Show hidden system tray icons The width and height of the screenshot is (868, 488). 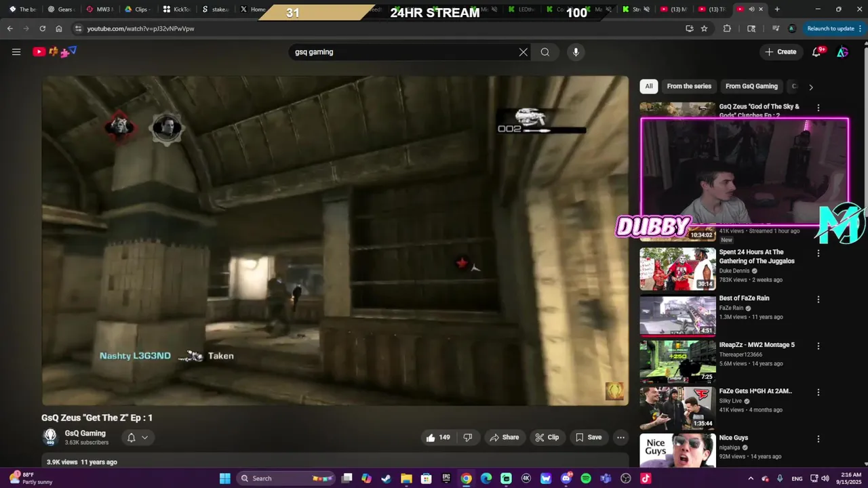(751, 479)
